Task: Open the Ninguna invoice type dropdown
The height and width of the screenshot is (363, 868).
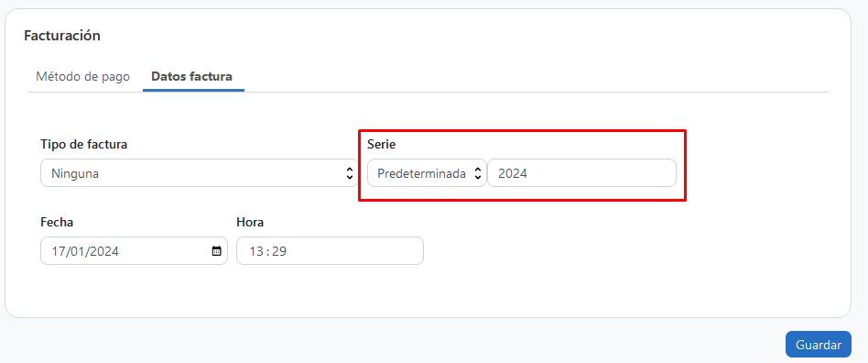Action: click(x=200, y=173)
